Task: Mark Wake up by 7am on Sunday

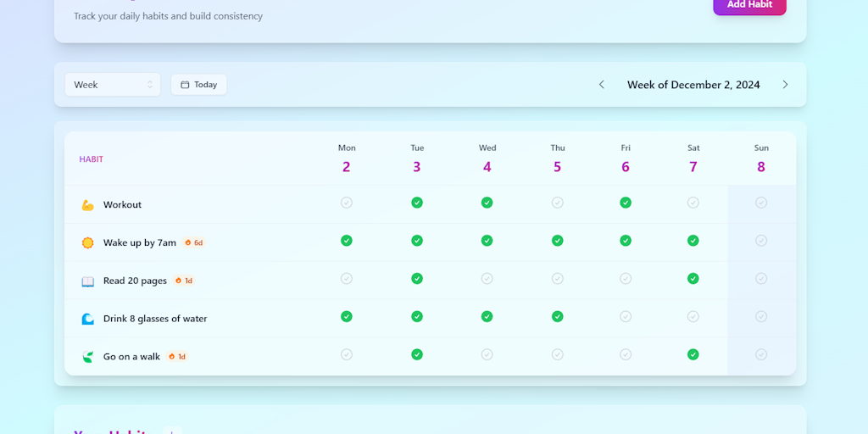Action: tap(761, 240)
